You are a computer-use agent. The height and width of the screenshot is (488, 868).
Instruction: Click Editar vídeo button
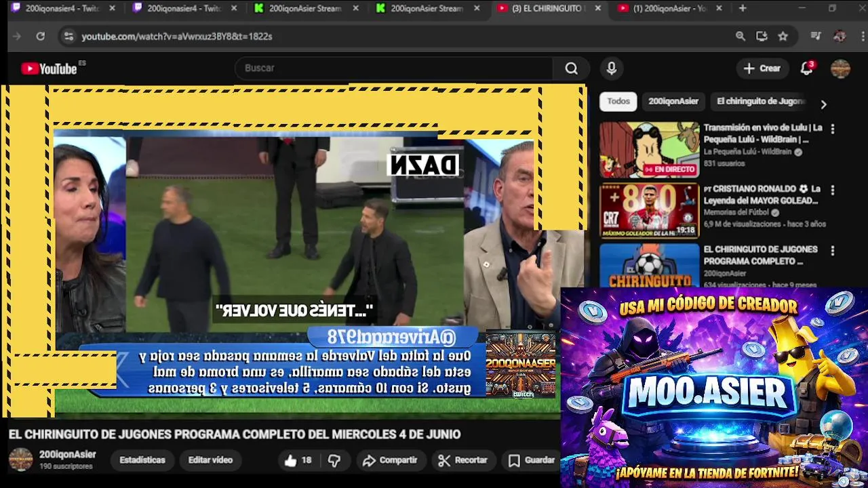point(210,460)
